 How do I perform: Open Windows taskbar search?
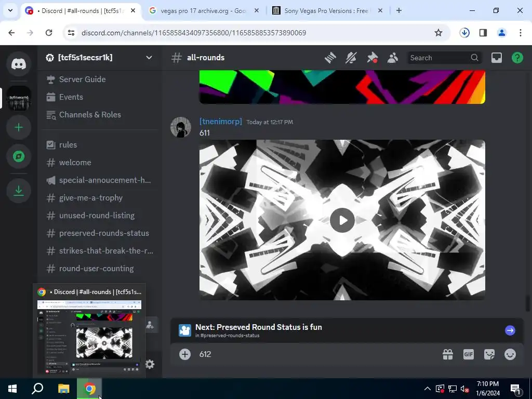37,389
